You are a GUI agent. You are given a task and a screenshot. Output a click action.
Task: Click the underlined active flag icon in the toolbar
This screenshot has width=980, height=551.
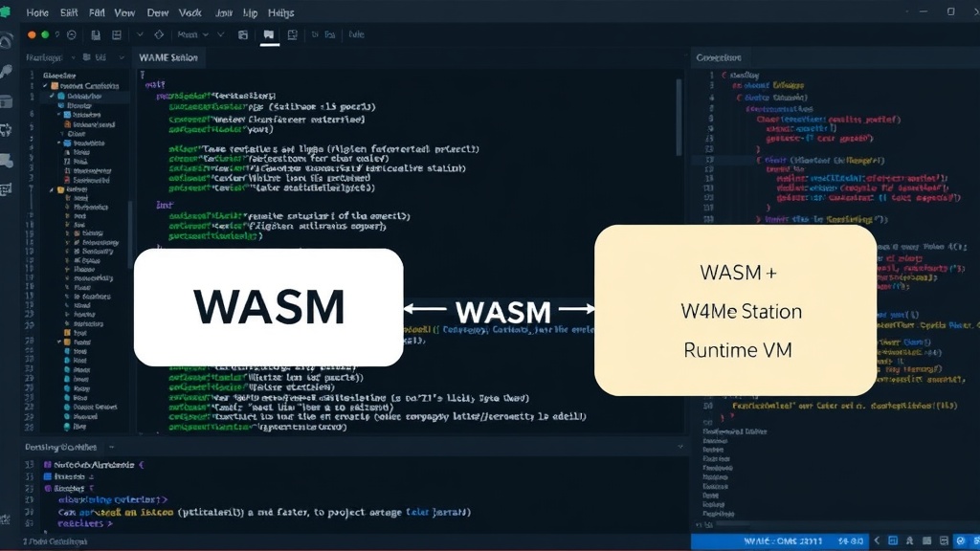[269, 35]
